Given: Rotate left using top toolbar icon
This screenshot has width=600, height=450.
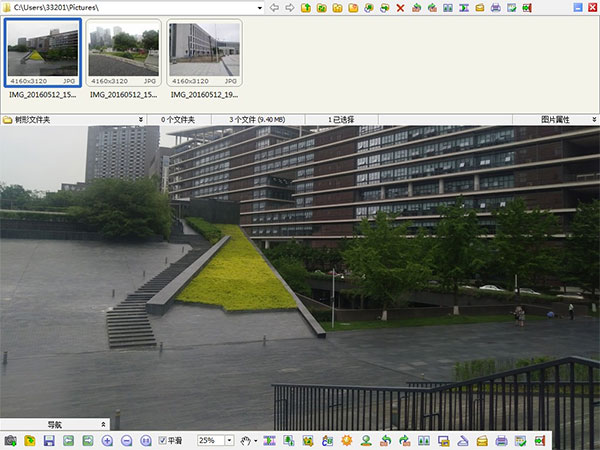Looking at the screenshot, I should click(x=416, y=7).
